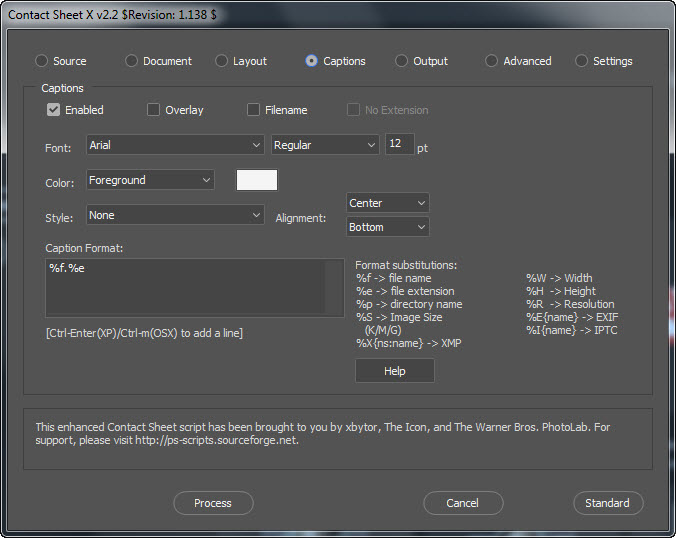This screenshot has height=538, width=676.
Task: Click the white caption color swatch
Action: (257, 180)
